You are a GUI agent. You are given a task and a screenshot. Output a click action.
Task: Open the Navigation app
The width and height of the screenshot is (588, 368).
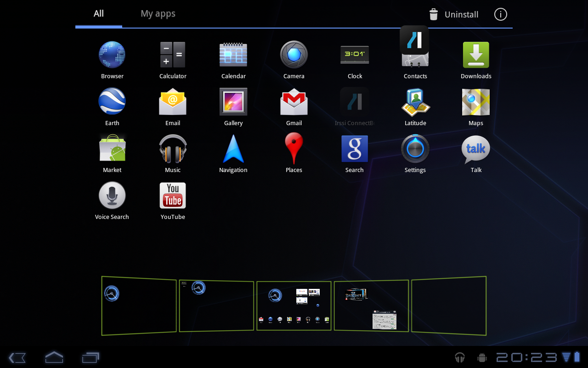coord(233,154)
